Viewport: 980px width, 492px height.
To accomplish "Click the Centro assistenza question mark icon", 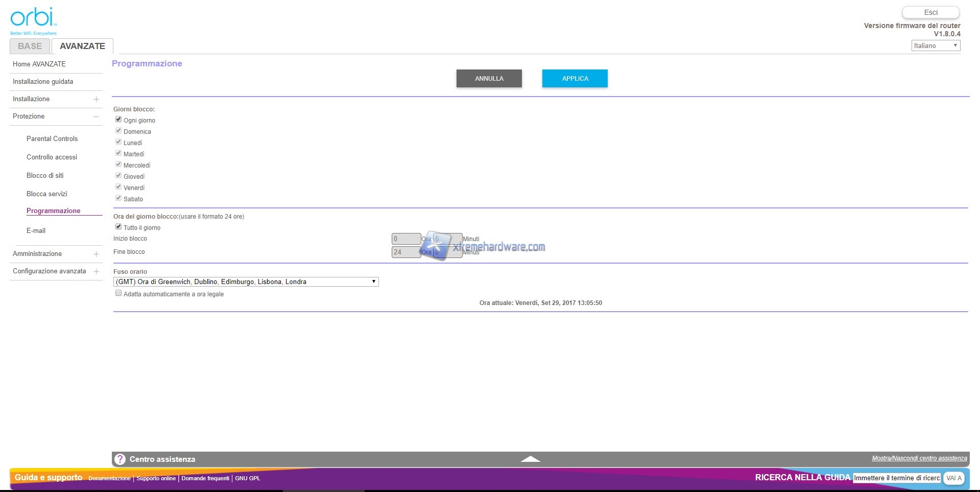I will tap(120, 459).
